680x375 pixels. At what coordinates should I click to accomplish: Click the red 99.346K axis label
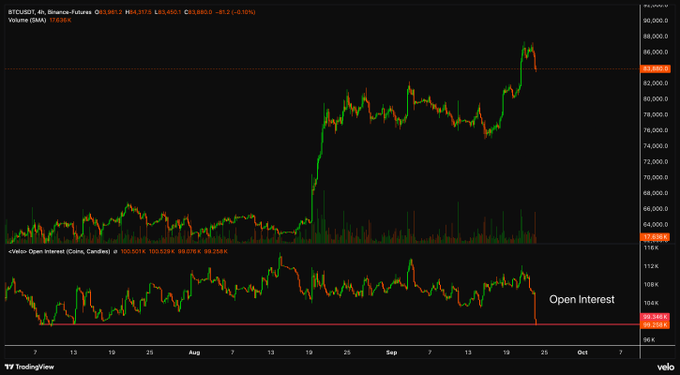click(x=655, y=317)
